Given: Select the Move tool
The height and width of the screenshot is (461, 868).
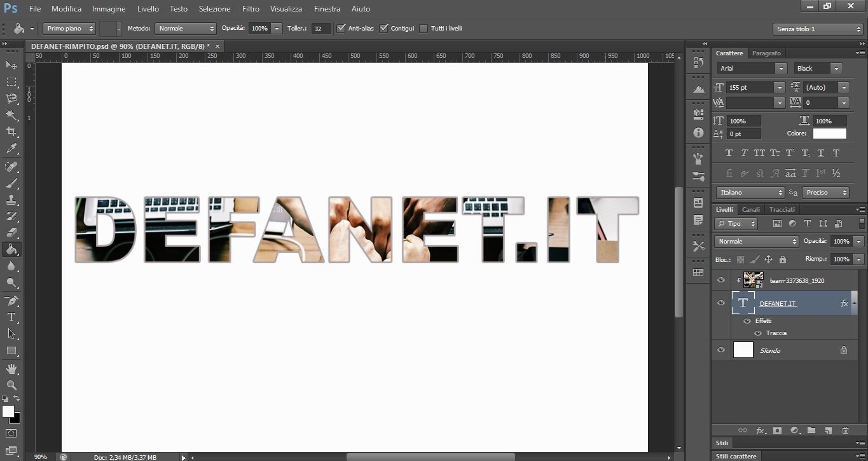Looking at the screenshot, I should [11, 65].
